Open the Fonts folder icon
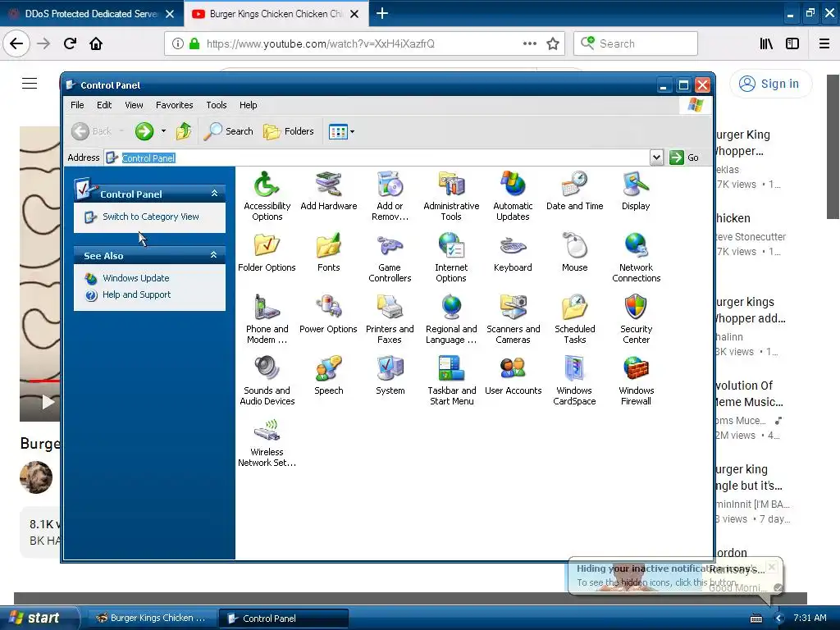This screenshot has width=840, height=630. pos(328,253)
